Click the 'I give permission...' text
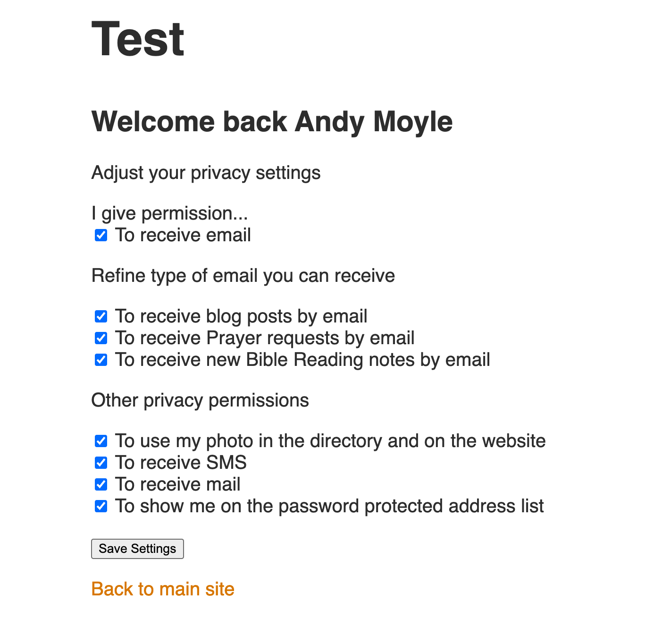 click(169, 213)
